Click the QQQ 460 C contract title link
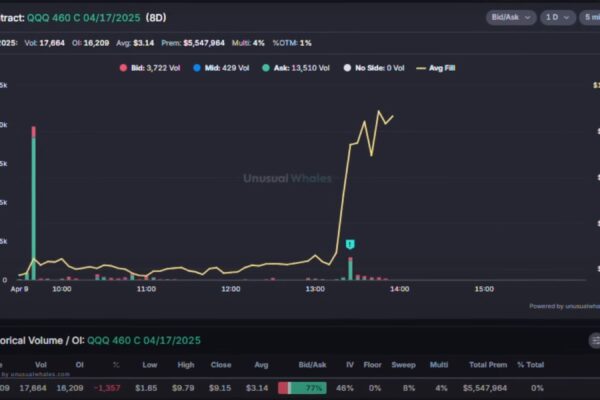Screen dimensions: 600x400 pyautogui.click(x=83, y=18)
